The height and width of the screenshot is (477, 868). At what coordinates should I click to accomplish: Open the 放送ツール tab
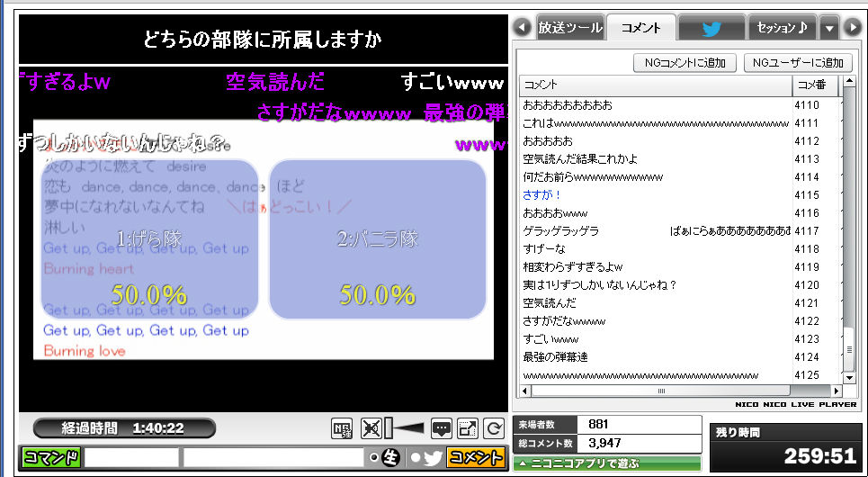(569, 27)
